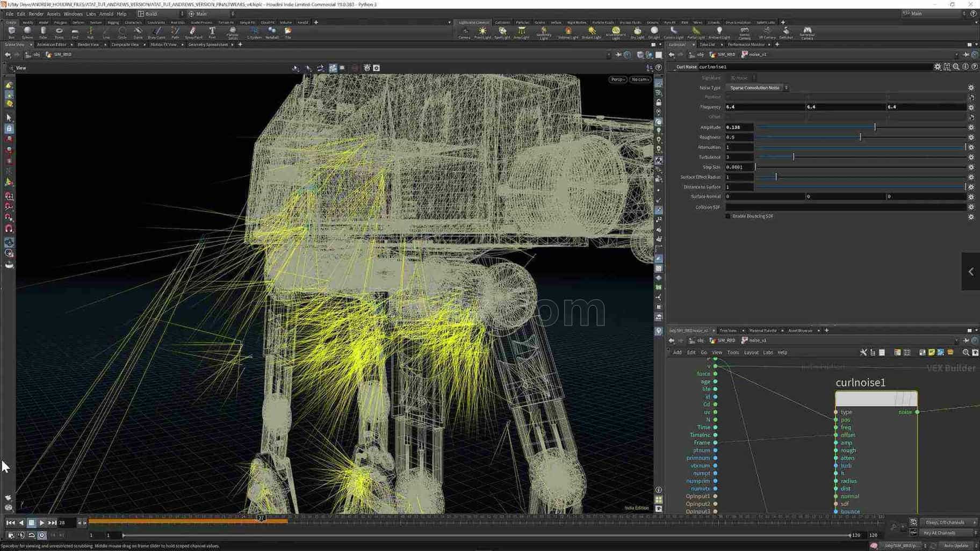Toggle Enable Bouncing SDF checkbox

tap(728, 216)
